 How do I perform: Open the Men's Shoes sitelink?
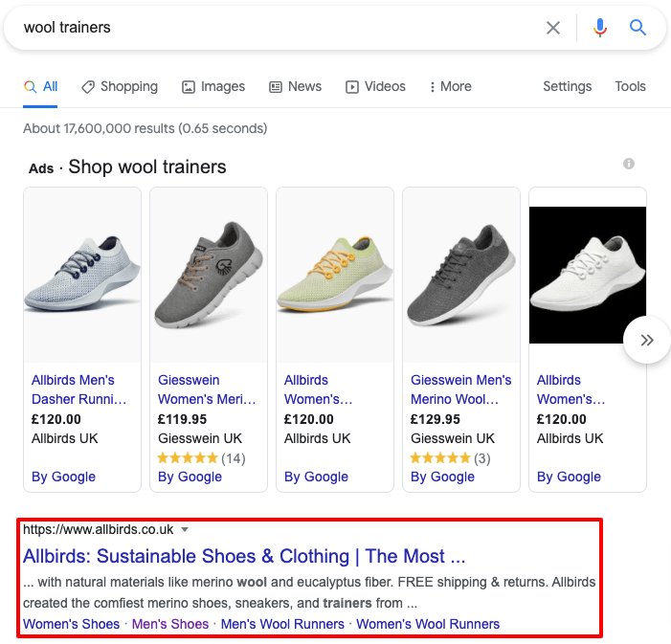point(169,624)
